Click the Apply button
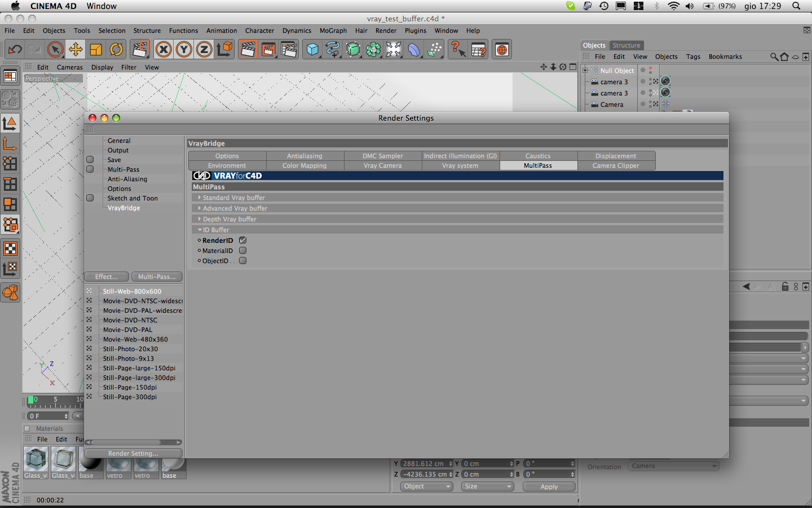 (549, 487)
